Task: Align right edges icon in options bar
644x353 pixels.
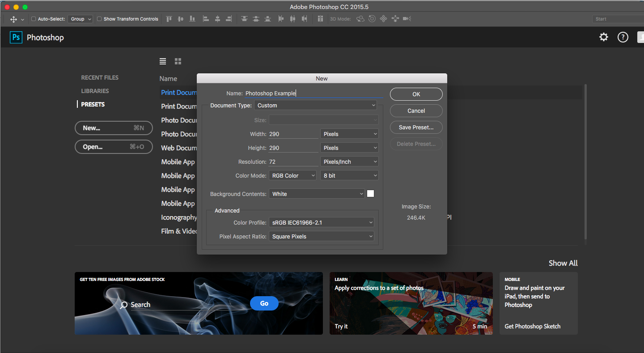Action: [x=229, y=19]
